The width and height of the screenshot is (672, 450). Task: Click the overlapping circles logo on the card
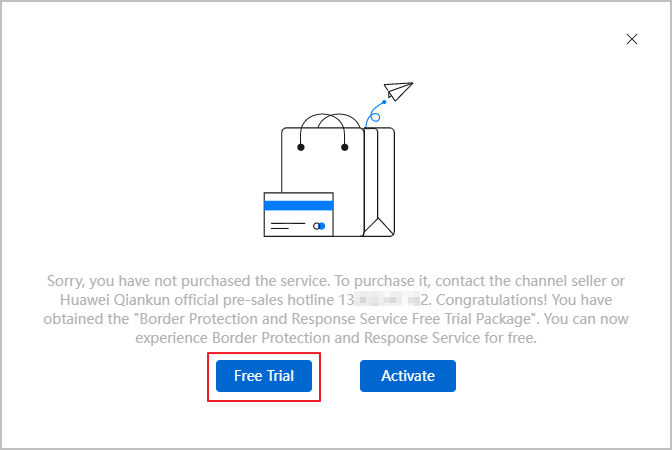[x=319, y=226]
